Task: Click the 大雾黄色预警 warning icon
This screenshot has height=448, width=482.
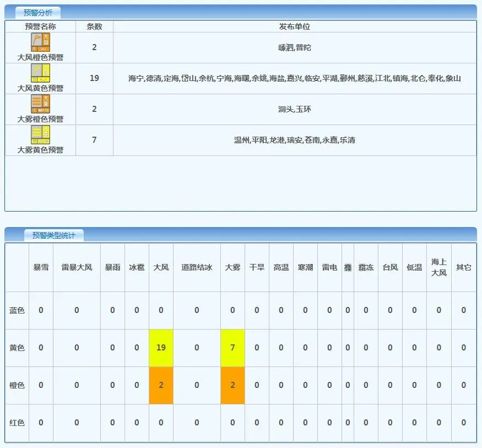Action: pyautogui.click(x=40, y=135)
